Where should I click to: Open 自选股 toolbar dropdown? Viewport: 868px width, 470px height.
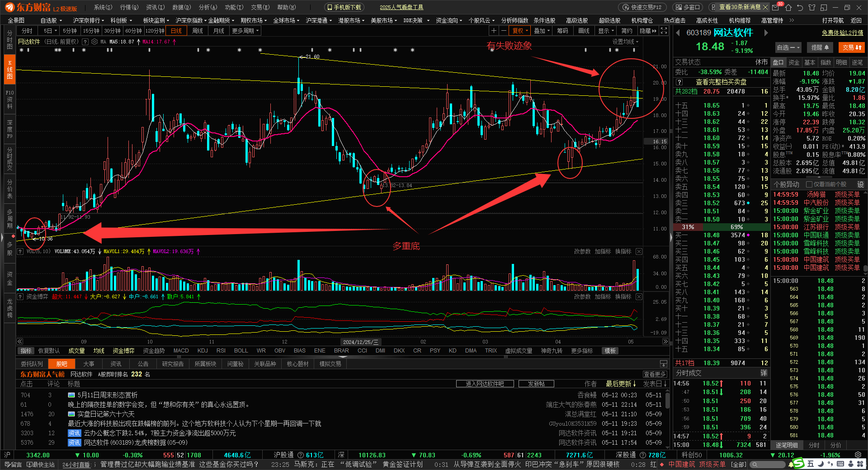[51, 20]
